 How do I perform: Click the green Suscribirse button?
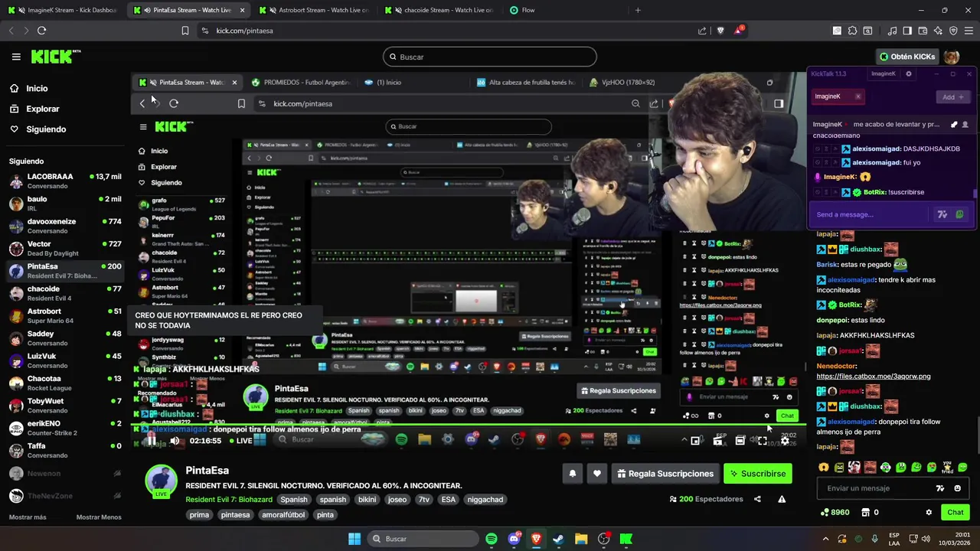click(757, 474)
